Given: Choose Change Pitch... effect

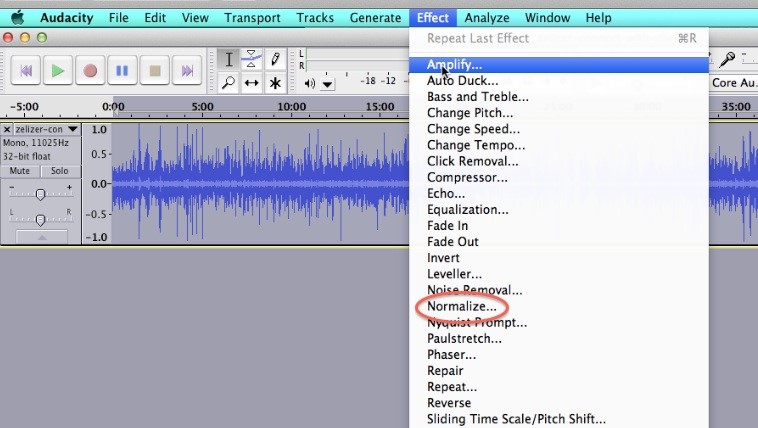Looking at the screenshot, I should tap(559, 113).
